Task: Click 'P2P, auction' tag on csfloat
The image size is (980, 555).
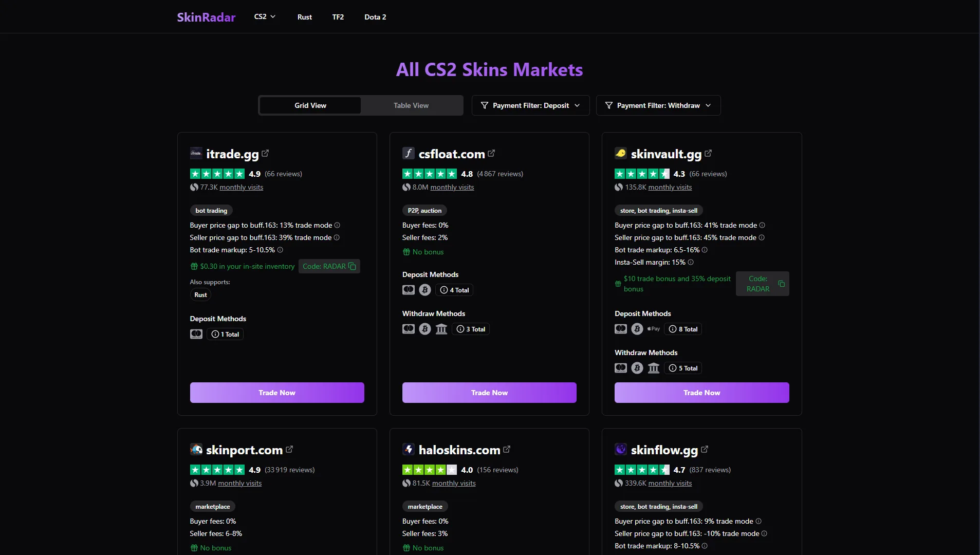Action: tap(425, 210)
